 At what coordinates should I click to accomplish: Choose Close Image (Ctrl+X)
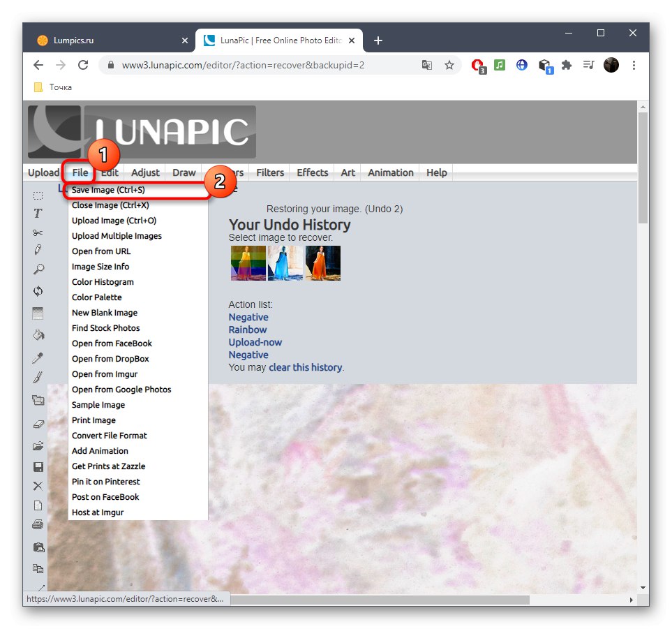pos(137,205)
